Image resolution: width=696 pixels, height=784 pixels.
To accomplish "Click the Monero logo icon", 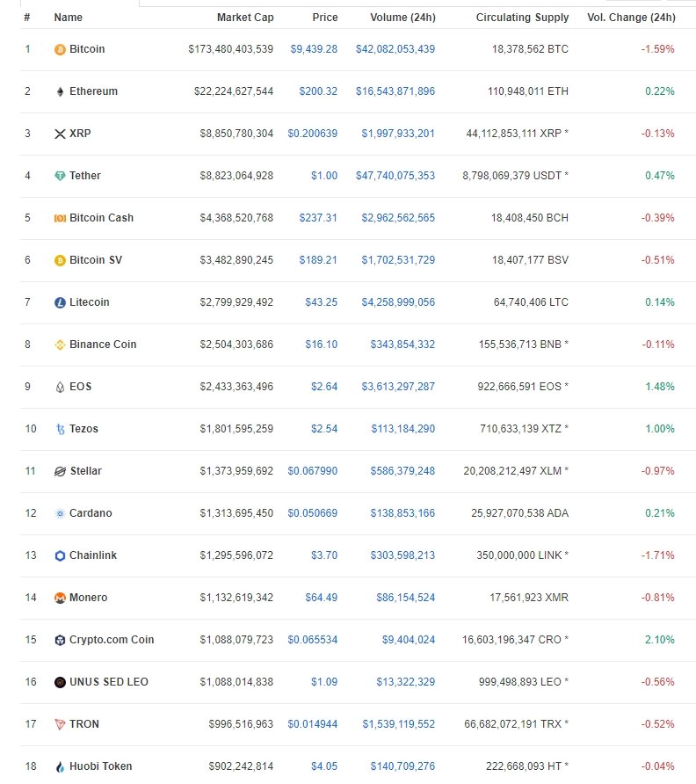I will (60, 598).
